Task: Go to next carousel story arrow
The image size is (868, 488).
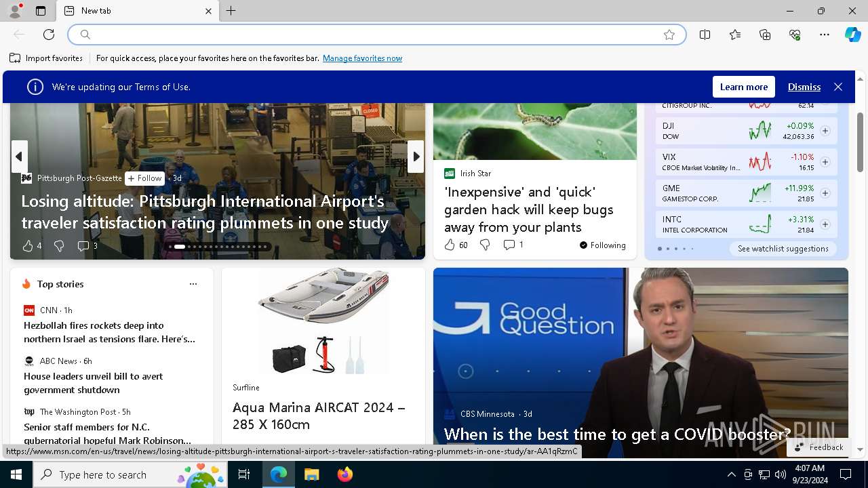Action: [416, 157]
